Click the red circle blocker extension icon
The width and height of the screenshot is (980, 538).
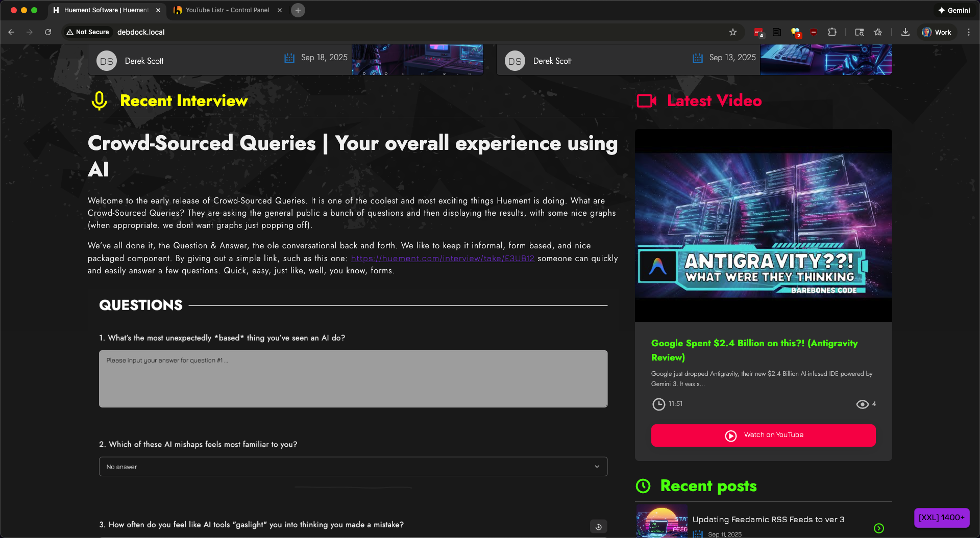tap(814, 32)
